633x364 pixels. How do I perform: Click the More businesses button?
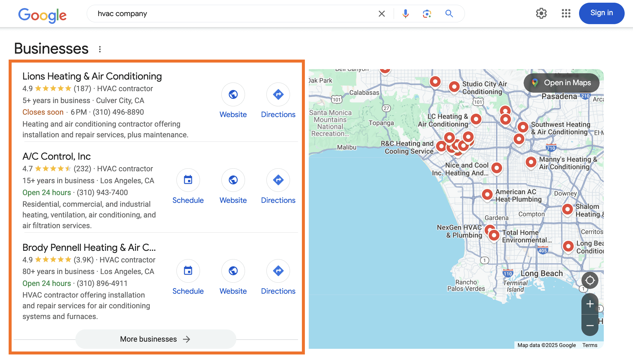pyautogui.click(x=156, y=339)
